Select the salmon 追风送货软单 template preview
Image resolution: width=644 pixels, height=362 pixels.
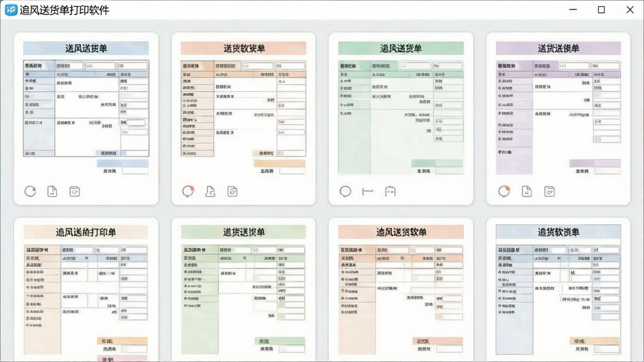[401, 290]
